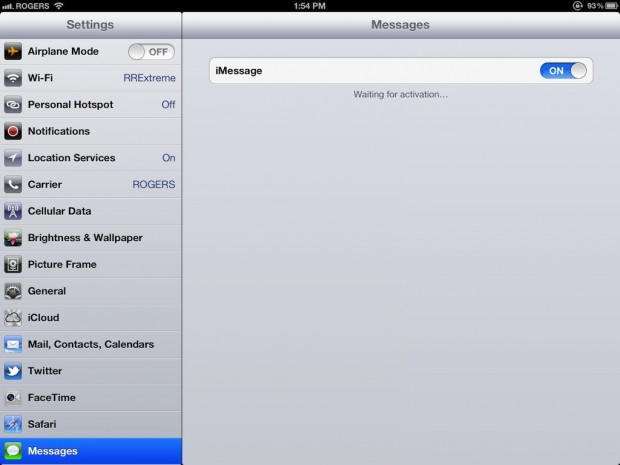Tap the Carrier phone icon
Viewport: 620px width, 465px height.
tap(13, 185)
